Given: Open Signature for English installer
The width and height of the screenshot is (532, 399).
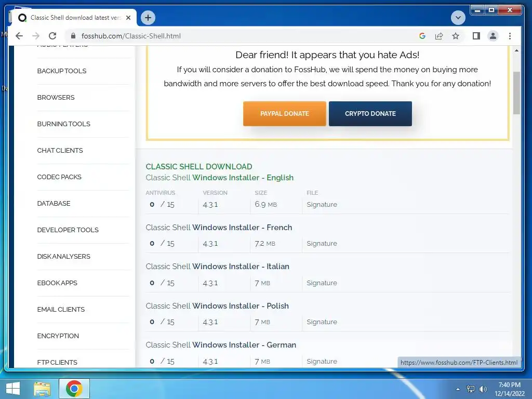Looking at the screenshot, I should coord(322,204).
